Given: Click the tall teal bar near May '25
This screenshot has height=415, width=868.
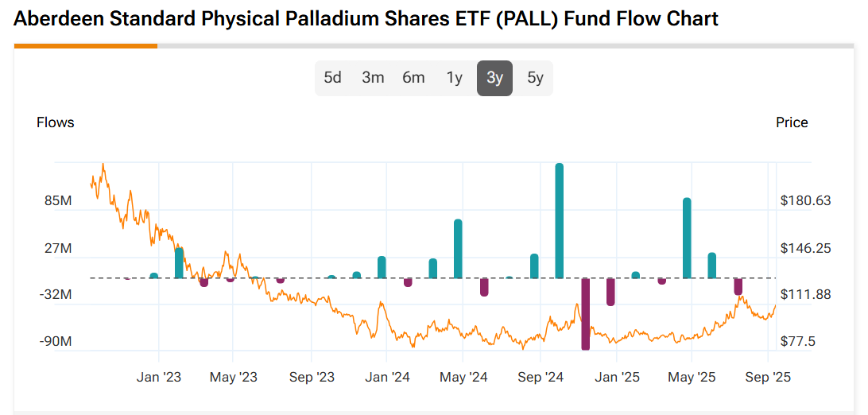Looking at the screenshot, I should coord(687,238).
